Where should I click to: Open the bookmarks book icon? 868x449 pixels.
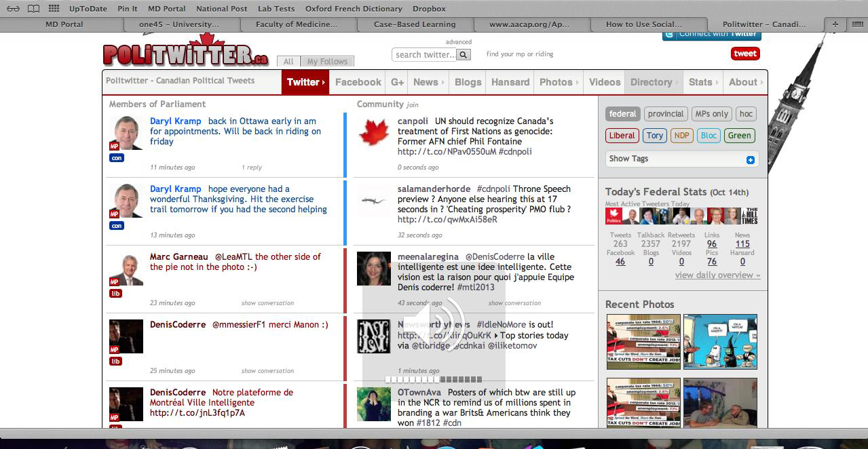coord(33,9)
